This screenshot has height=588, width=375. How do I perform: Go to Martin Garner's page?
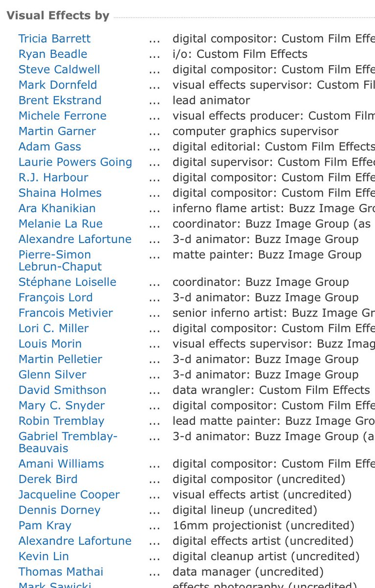(x=57, y=131)
